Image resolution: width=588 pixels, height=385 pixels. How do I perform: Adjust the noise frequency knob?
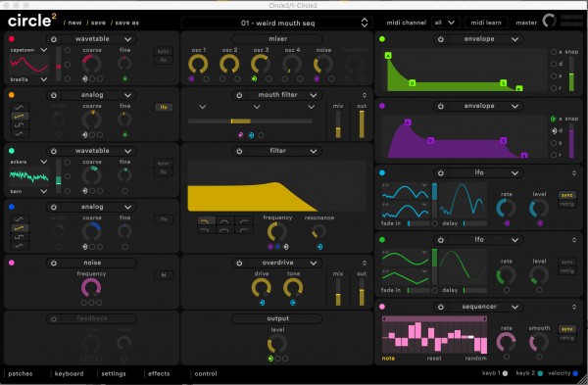(91, 288)
